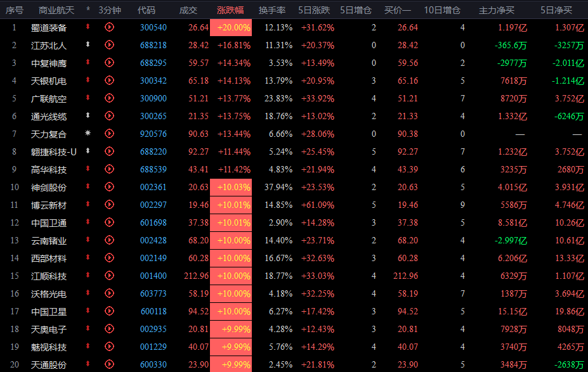Click the 商业航天 sector column header
Screen dimensions: 588x372
[56, 10]
